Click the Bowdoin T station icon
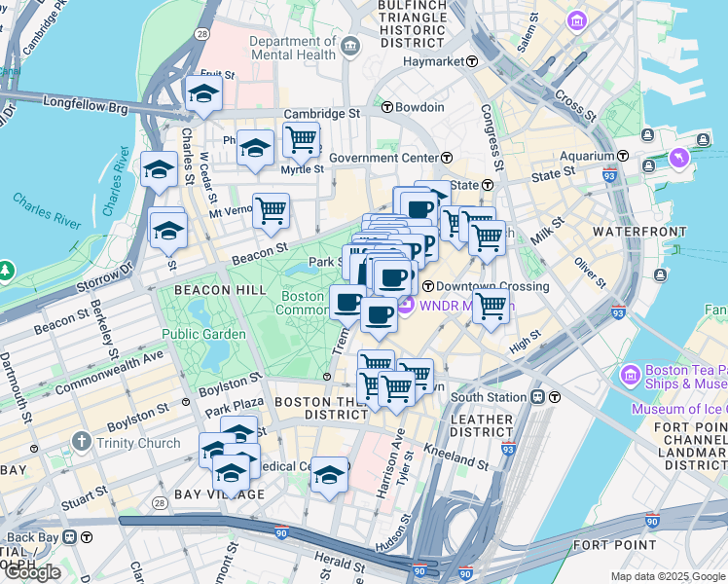Image resolution: width=728 pixels, height=584 pixels. (387, 107)
